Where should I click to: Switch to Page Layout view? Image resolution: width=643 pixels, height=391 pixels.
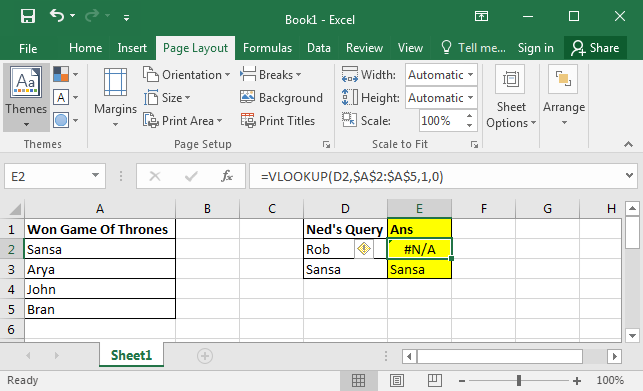[x=397, y=380]
